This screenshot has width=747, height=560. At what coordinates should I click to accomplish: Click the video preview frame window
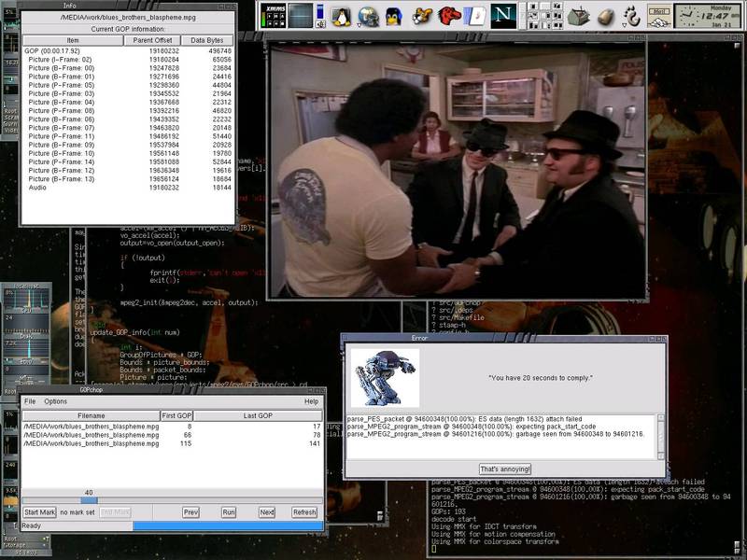pos(457,170)
